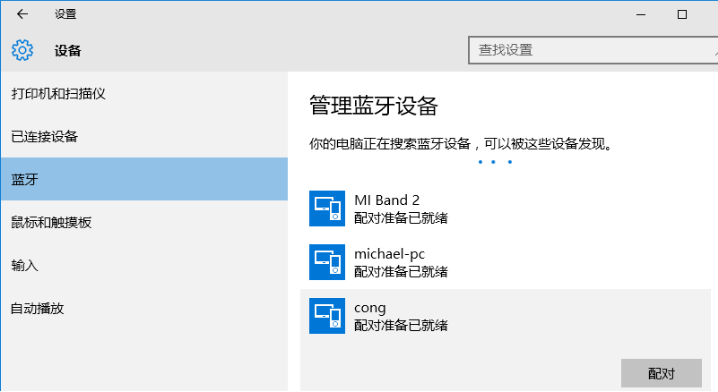Click the 管理蓝牙设备 heading

pyautogui.click(x=374, y=106)
